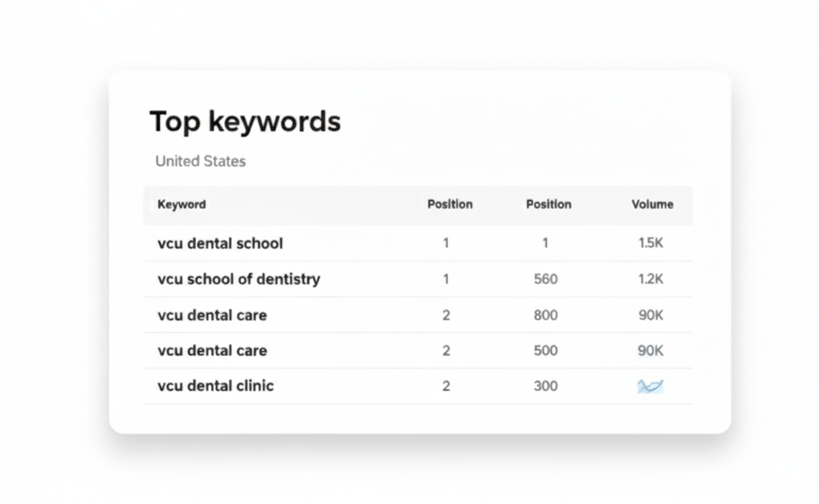
Task: Click the 800 value in the table
Action: [x=546, y=315]
